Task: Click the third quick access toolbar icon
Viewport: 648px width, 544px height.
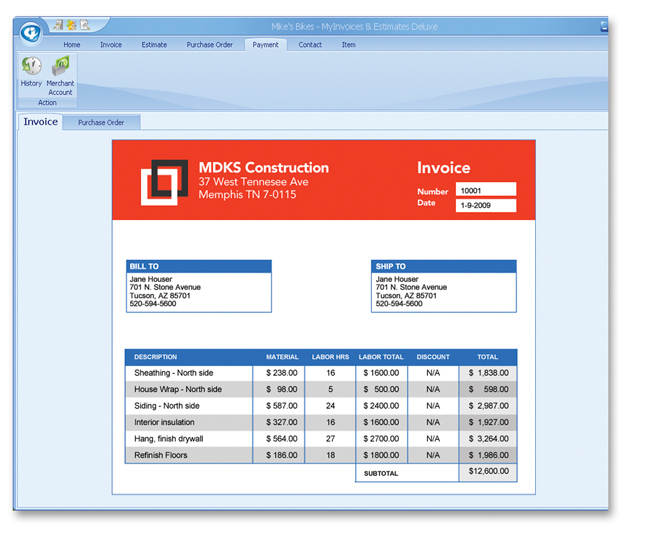Action: (x=85, y=24)
